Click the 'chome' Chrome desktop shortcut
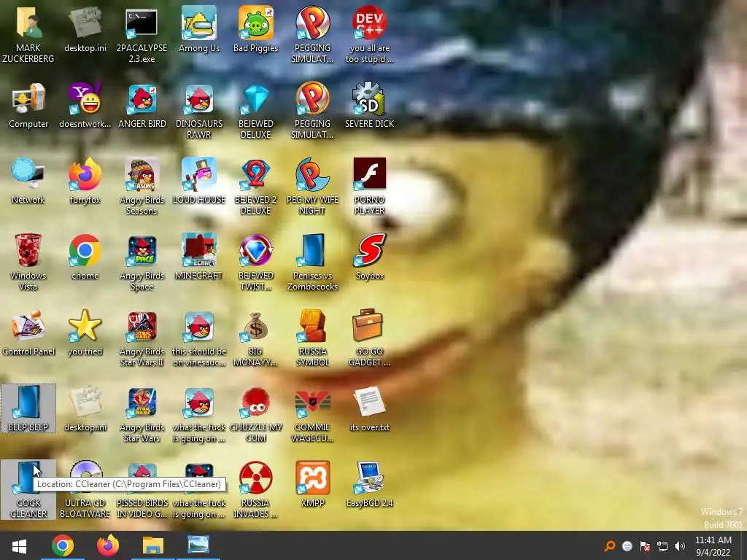This screenshot has width=747, height=560. click(x=85, y=251)
